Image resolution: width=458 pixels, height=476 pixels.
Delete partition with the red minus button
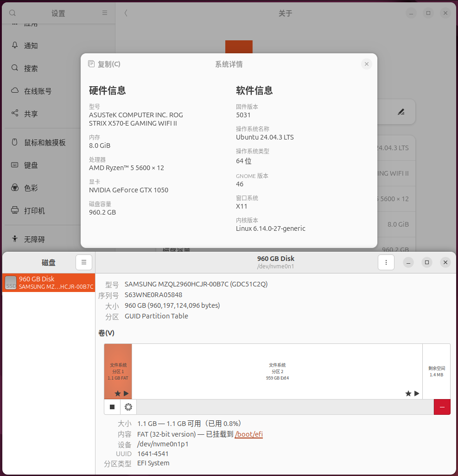pyautogui.click(x=442, y=407)
